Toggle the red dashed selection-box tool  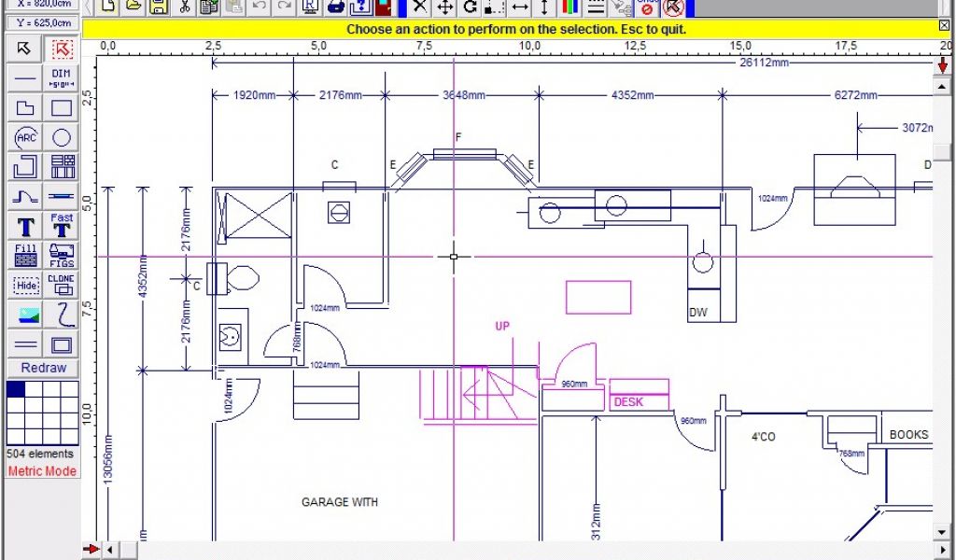coord(62,49)
